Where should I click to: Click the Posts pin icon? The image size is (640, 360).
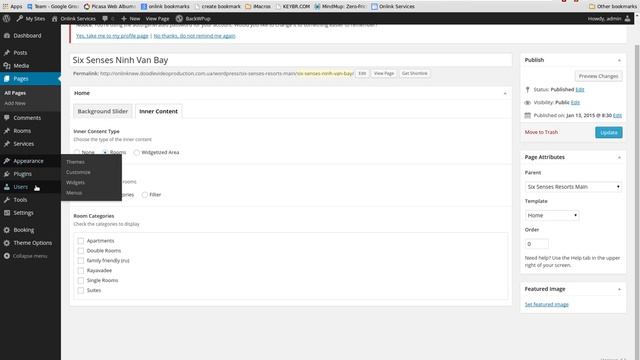7,53
